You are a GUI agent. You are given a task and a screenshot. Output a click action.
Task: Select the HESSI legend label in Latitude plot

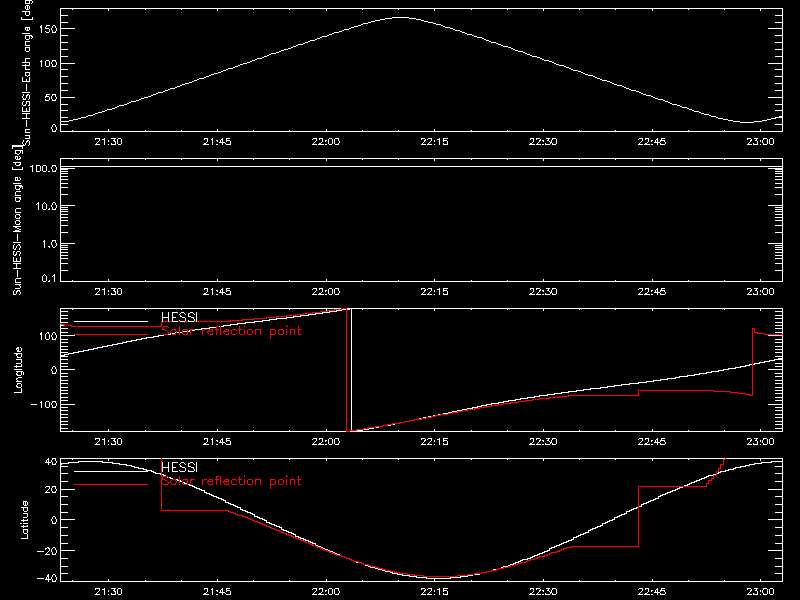pyautogui.click(x=179, y=467)
